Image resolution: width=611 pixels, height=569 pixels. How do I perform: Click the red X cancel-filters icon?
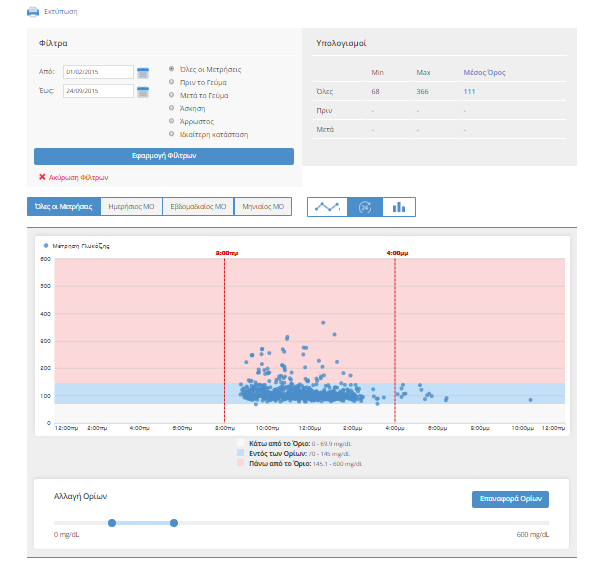tap(42, 177)
